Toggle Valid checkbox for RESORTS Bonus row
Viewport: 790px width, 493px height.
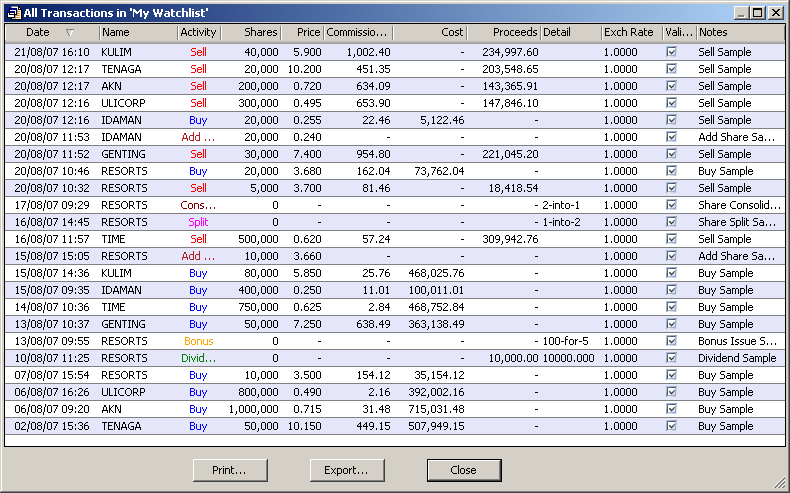click(x=671, y=341)
